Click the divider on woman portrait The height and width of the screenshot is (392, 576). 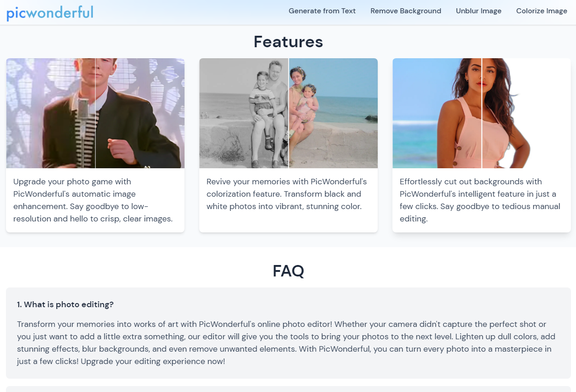[482, 113]
